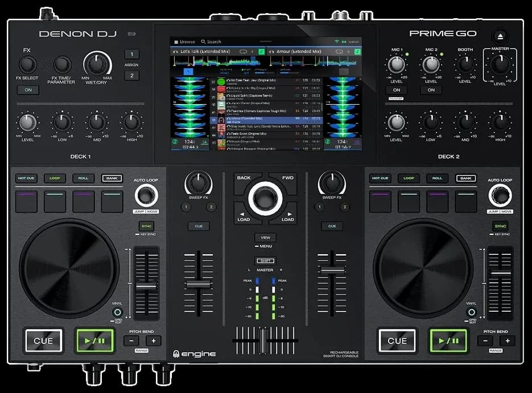Select ROLL pad mode on Deck 2
The width and height of the screenshot is (532, 393).
pyautogui.click(x=437, y=178)
